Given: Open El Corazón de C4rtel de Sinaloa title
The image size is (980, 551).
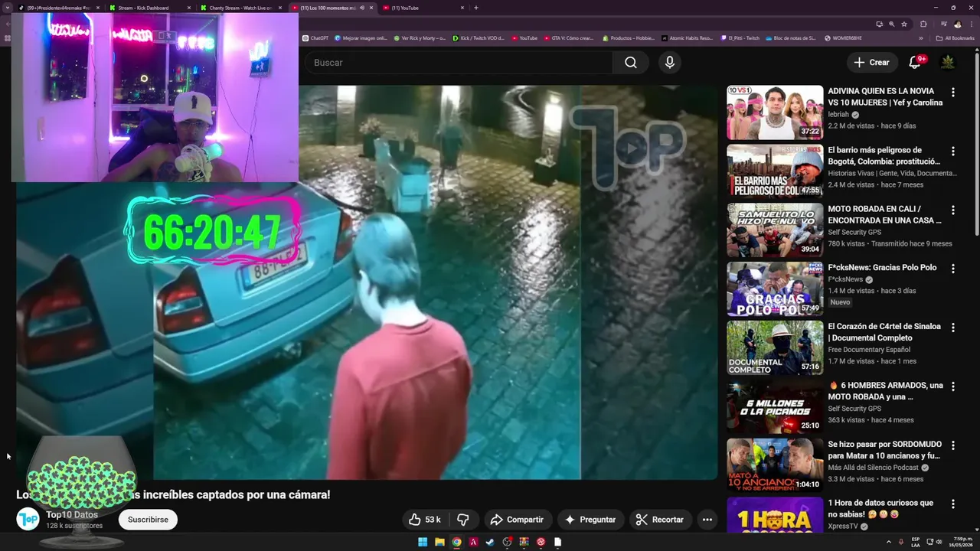Looking at the screenshot, I should pos(884,332).
